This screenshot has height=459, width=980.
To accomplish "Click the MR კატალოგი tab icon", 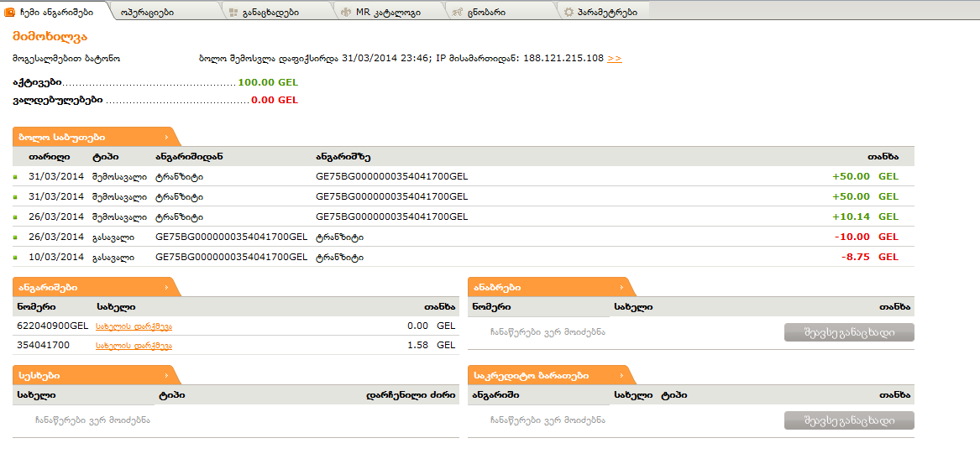I will 346,12.
